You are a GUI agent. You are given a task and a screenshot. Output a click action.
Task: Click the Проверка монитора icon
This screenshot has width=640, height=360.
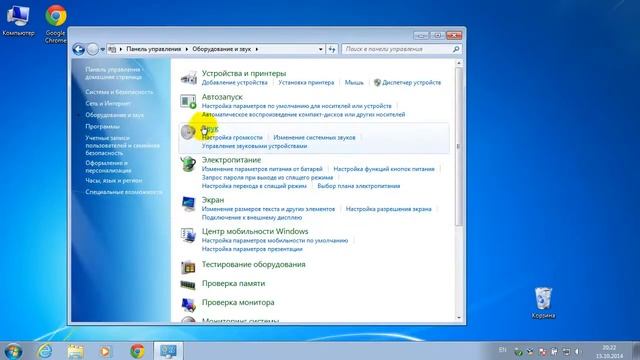(188, 304)
